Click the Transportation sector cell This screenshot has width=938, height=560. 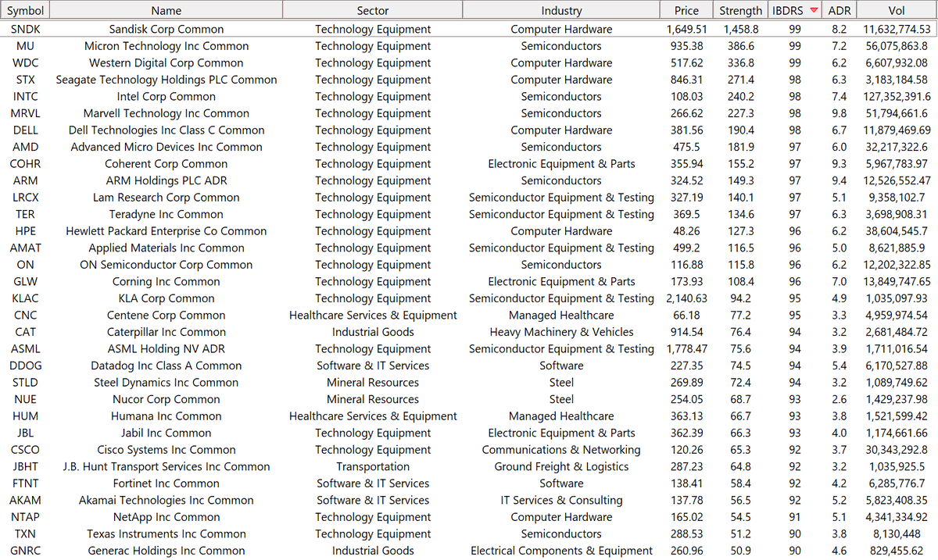coord(373,467)
